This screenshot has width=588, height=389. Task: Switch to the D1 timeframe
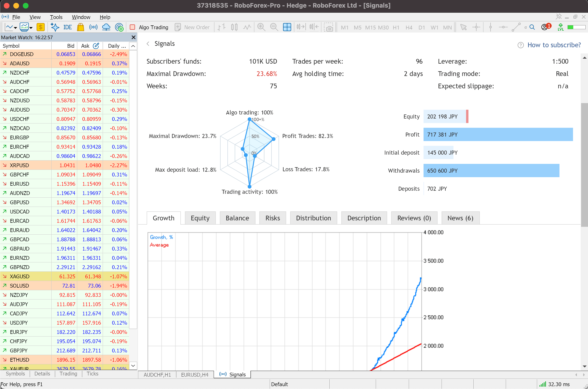pyautogui.click(x=421, y=27)
